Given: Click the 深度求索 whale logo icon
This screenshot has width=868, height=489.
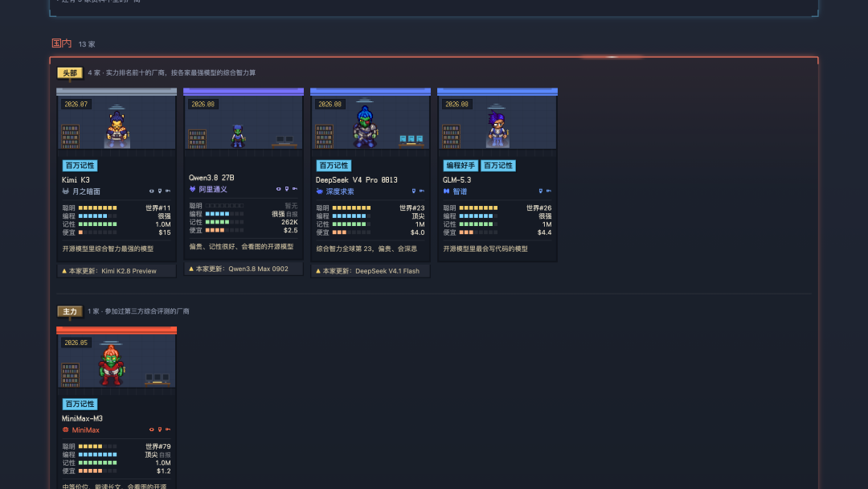Looking at the screenshot, I should (319, 191).
